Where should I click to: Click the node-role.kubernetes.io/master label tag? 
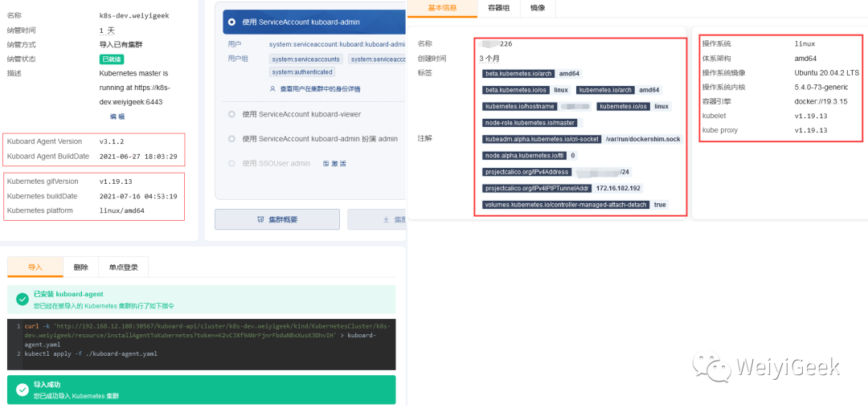click(530, 123)
